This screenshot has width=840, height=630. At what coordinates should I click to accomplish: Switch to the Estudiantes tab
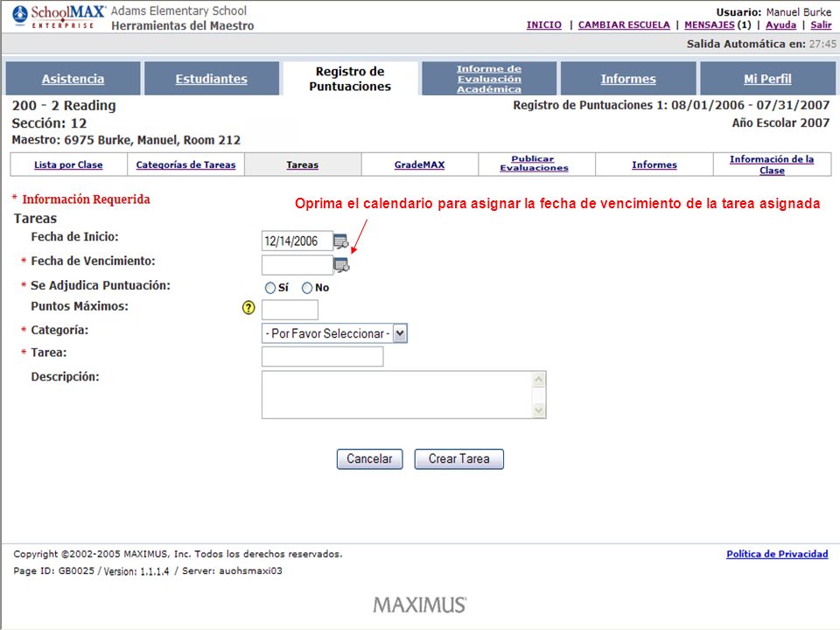coord(212,79)
